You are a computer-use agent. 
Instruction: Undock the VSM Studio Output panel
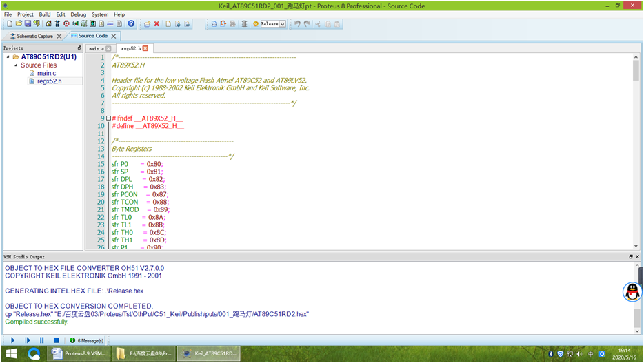point(631,257)
